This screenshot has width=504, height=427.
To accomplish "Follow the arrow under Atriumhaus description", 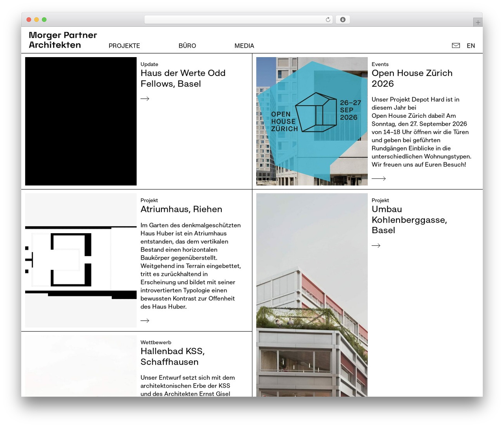I will (x=145, y=320).
